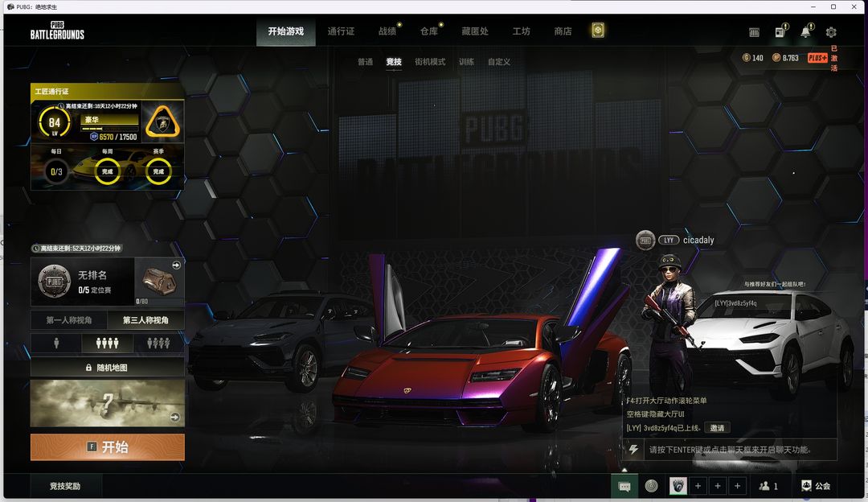Click the PUBG Battlegrounds logo
Screen dimensions: 868x502
click(58, 31)
